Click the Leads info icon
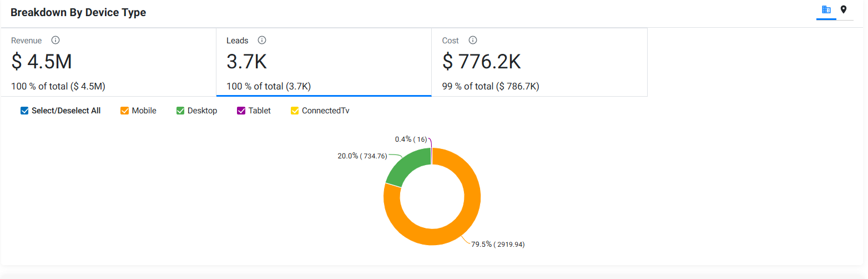The image size is (868, 279). (262, 41)
